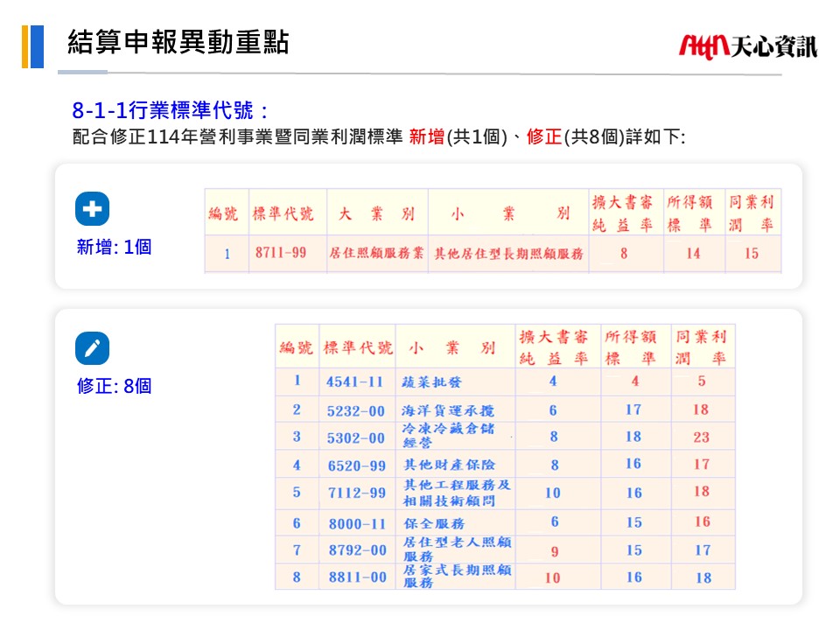Click the 新增: 1個 label
This screenshot has width=840, height=630.
pos(114,247)
